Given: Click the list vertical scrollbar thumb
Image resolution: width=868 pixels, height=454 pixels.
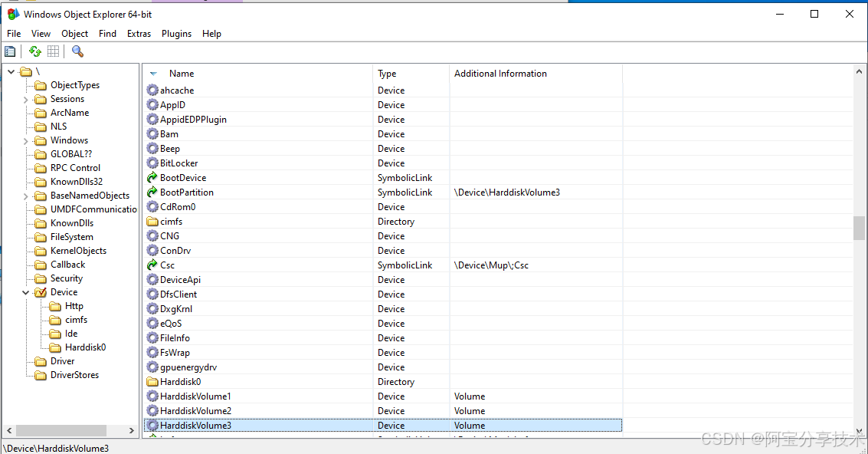Looking at the screenshot, I should [x=859, y=228].
